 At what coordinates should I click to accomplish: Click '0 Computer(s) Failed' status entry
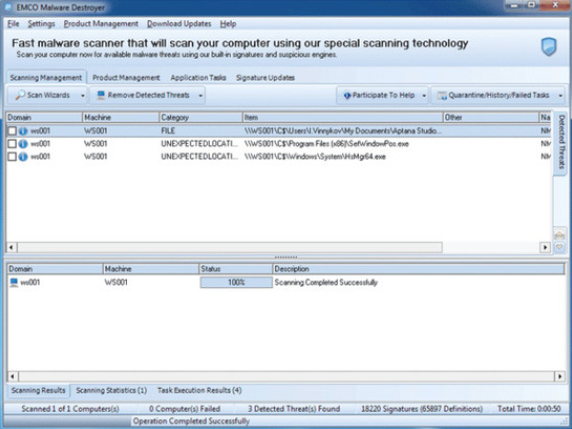click(185, 409)
